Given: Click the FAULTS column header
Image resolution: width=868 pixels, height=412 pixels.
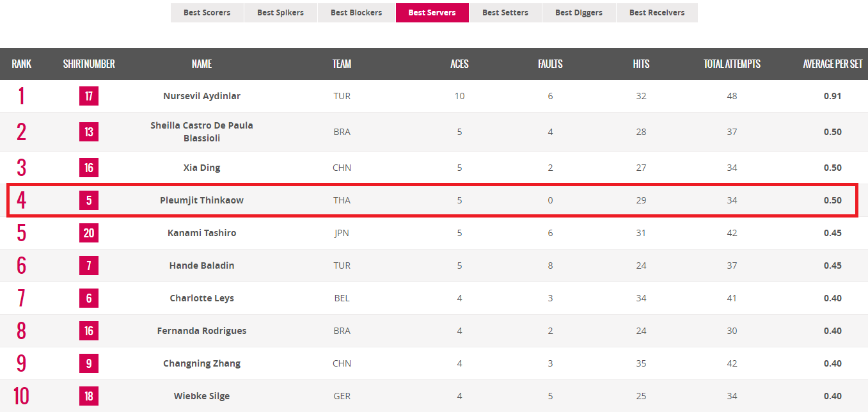Looking at the screenshot, I should 550,64.
